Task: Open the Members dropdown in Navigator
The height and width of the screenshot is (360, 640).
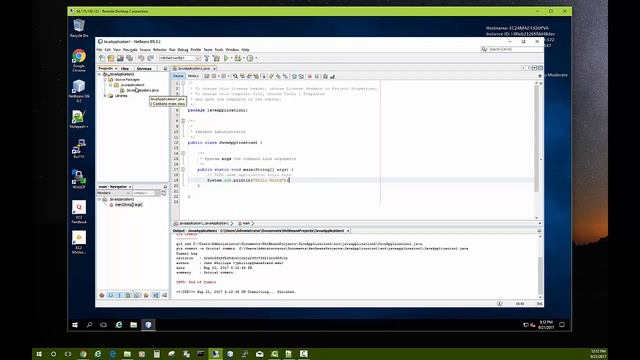Action: (x=114, y=193)
